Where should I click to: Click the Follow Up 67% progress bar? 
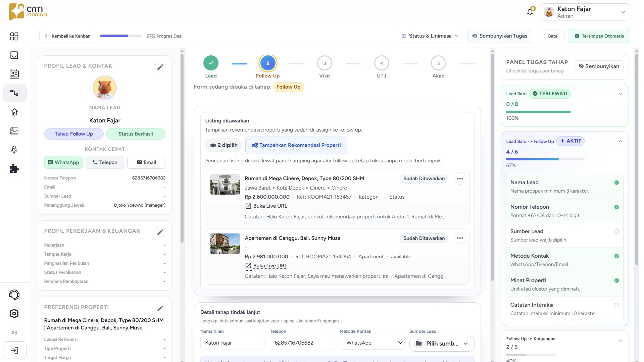[545, 159]
